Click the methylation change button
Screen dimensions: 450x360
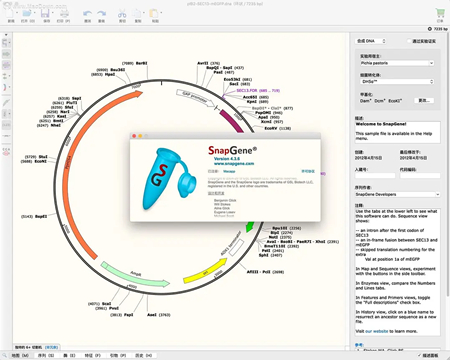tap(424, 100)
